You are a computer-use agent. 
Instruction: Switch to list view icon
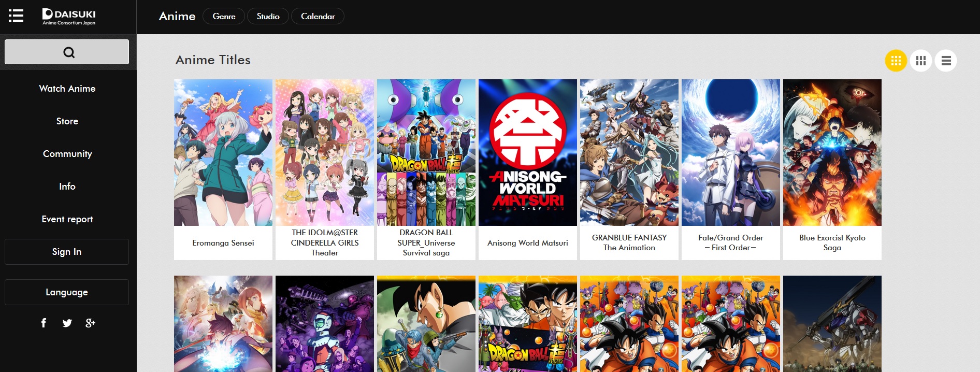(946, 61)
